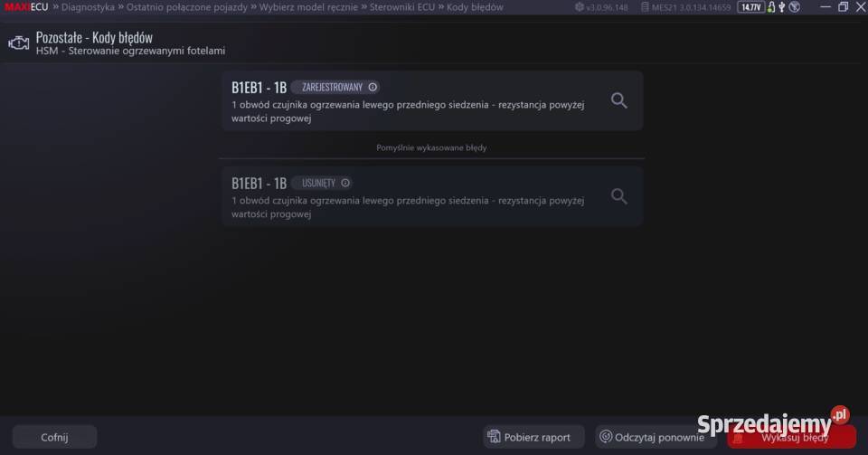Image resolution: width=868 pixels, height=455 pixels.
Task: Click the info icon beside ZAREJESTROWANY badge
Action: point(373,88)
